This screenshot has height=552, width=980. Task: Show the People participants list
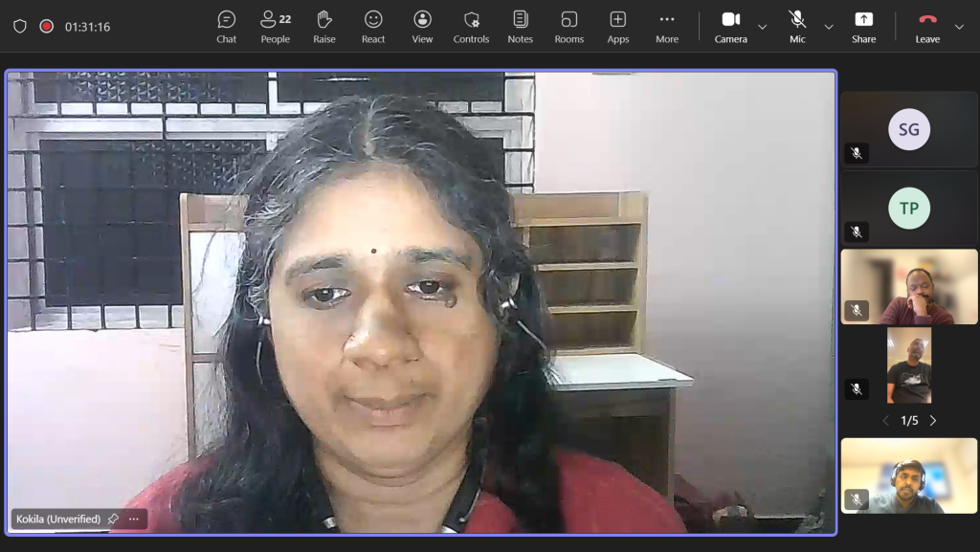[276, 27]
